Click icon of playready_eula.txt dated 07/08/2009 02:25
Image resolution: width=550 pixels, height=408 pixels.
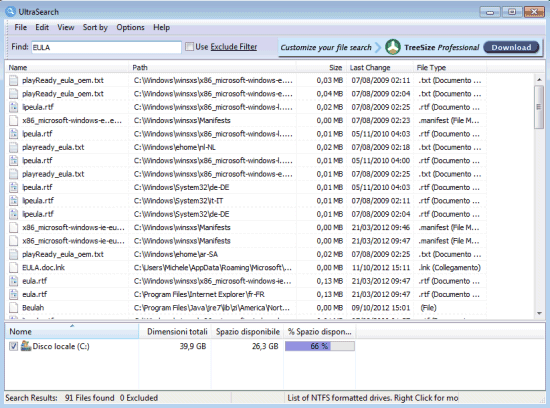coord(13,174)
